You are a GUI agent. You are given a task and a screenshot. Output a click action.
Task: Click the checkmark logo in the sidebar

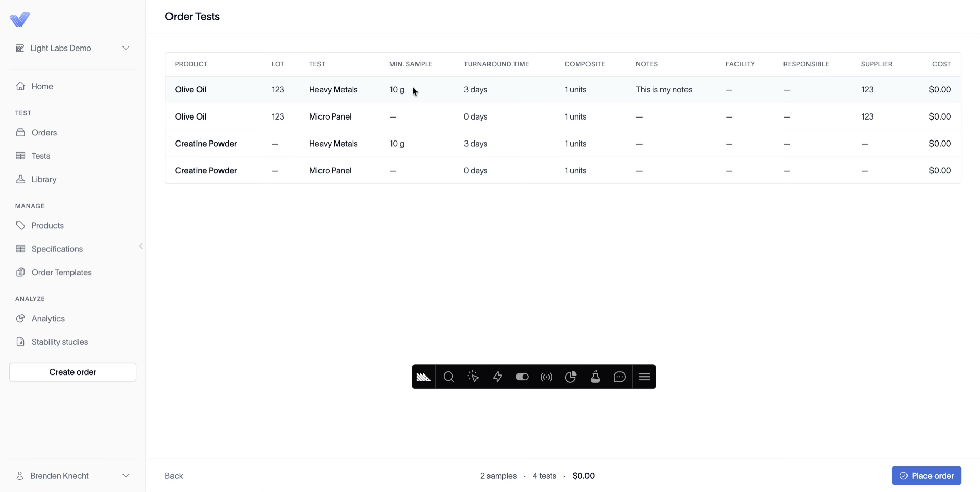20,19
